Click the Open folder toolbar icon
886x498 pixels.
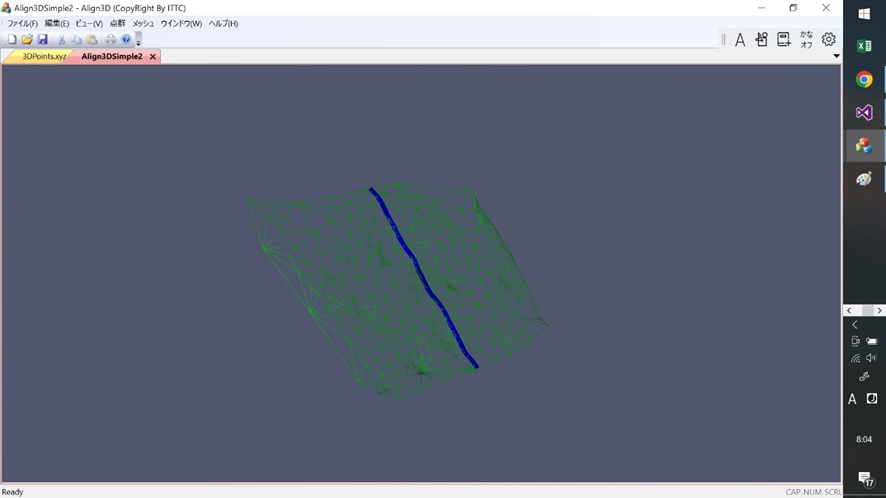click(27, 40)
